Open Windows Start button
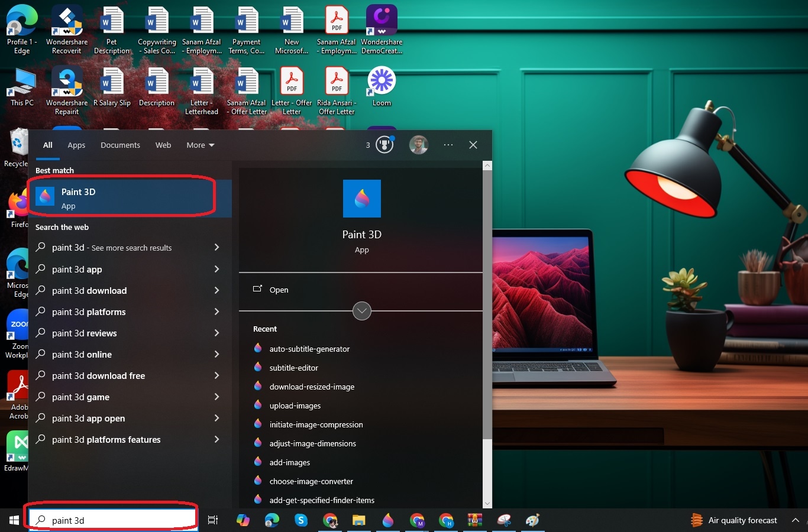Screen dimensions: 808x532 pos(14,520)
